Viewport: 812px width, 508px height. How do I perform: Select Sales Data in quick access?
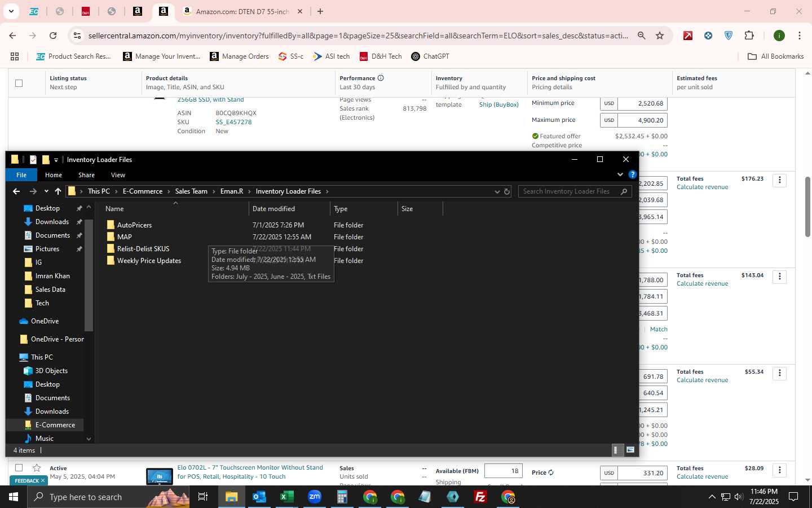coord(50,290)
